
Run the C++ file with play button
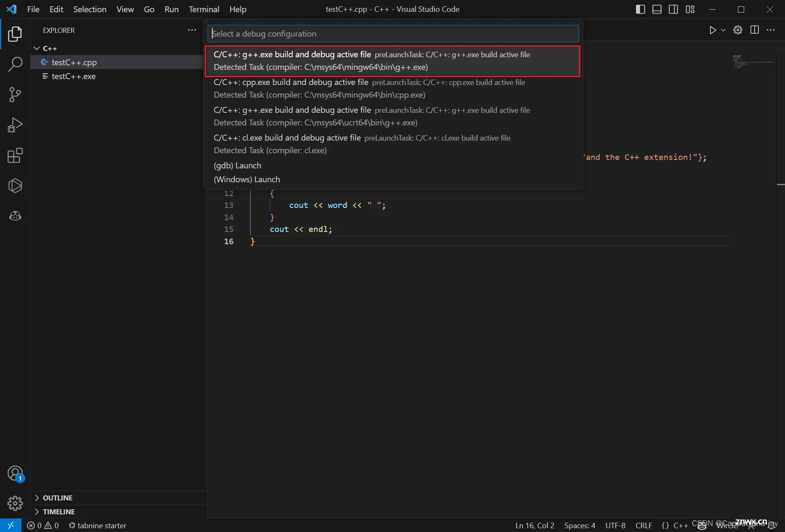click(713, 30)
